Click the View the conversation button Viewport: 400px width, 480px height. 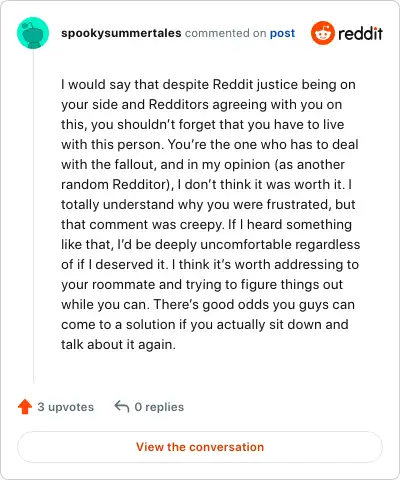coord(200,447)
